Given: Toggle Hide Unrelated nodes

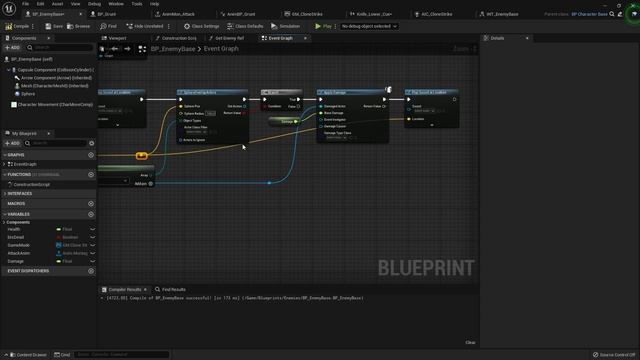Looking at the screenshot, I should coord(144,26).
